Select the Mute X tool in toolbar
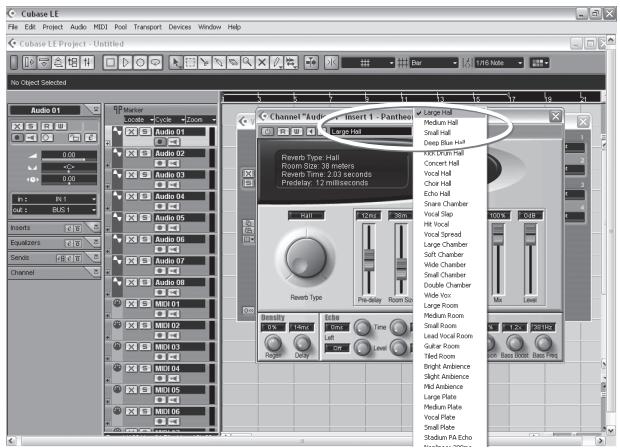 262,62
